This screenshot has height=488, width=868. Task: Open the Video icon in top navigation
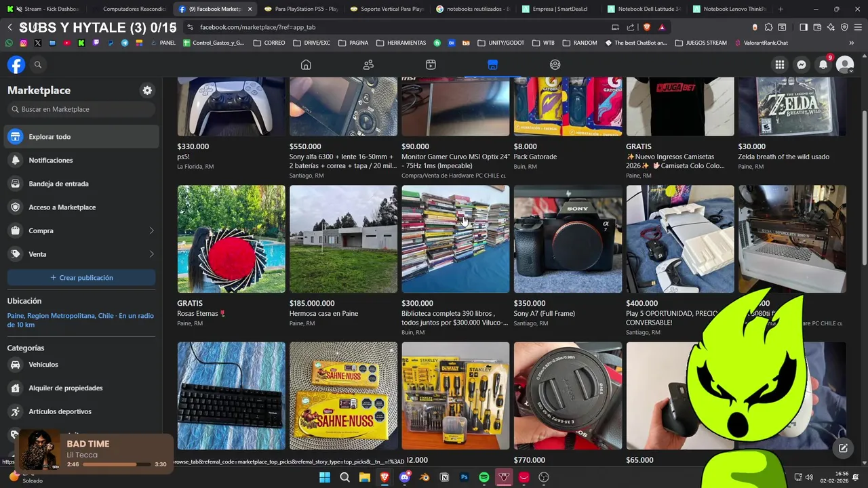(x=431, y=64)
